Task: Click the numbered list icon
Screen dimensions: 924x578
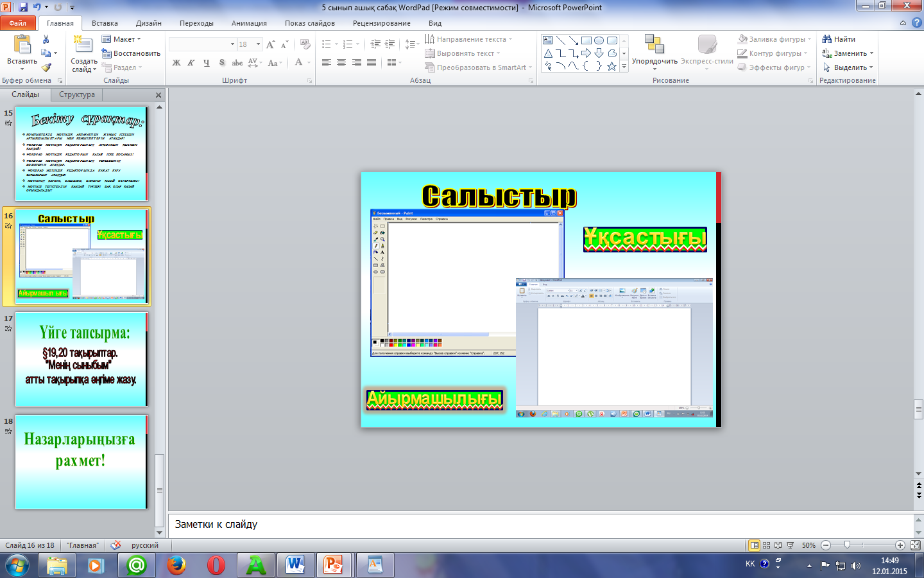Action: click(x=348, y=44)
